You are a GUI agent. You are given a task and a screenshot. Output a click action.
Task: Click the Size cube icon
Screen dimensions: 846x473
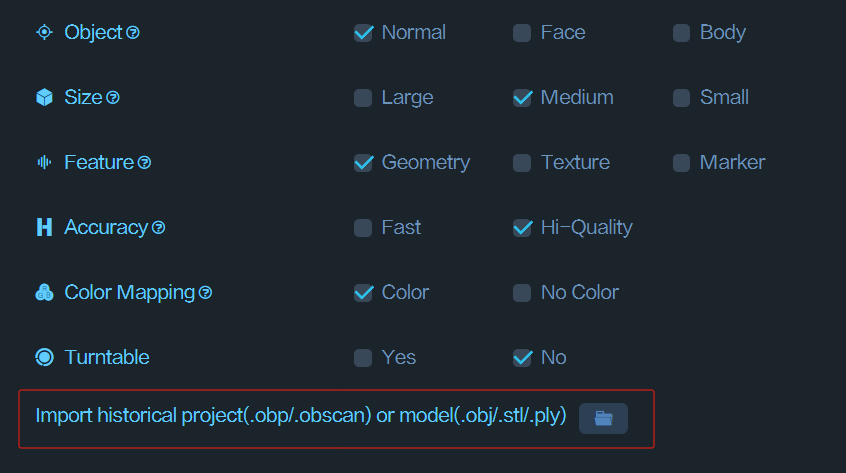coord(44,98)
